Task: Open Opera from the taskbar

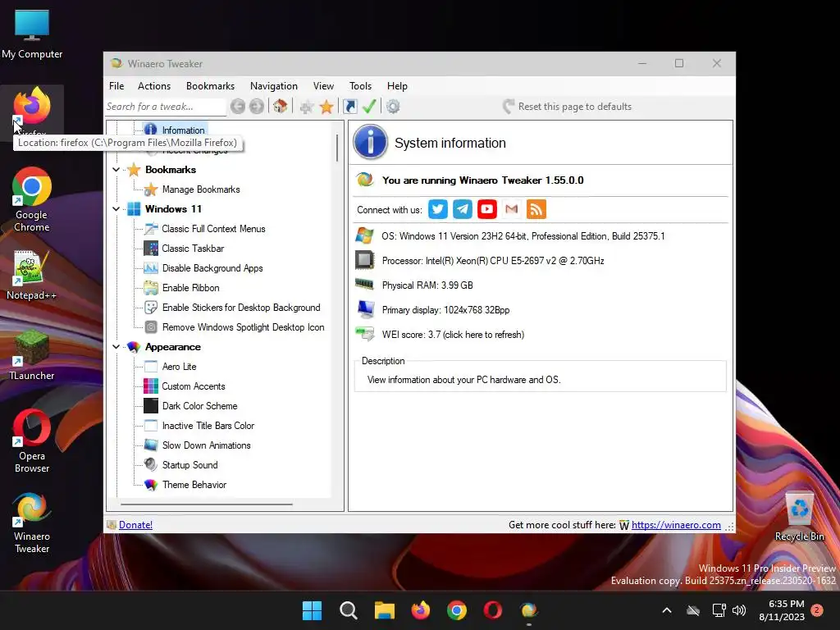Action: (x=493, y=610)
